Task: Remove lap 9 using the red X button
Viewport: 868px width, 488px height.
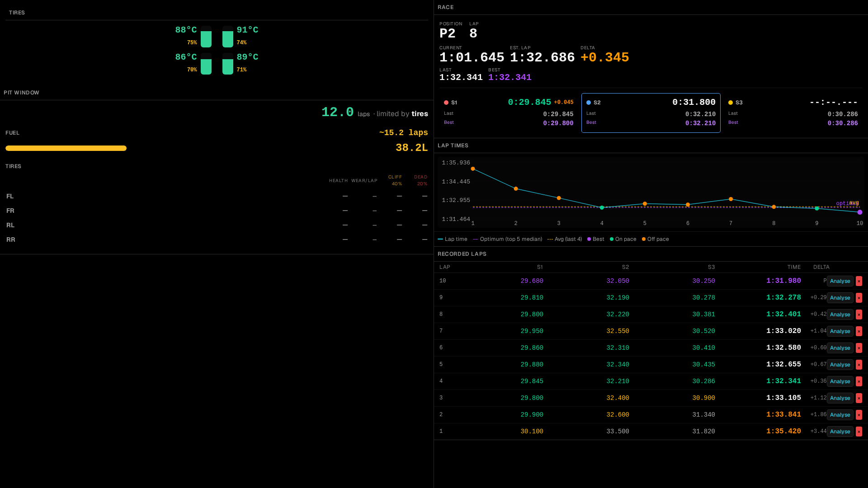Action: [x=859, y=298]
